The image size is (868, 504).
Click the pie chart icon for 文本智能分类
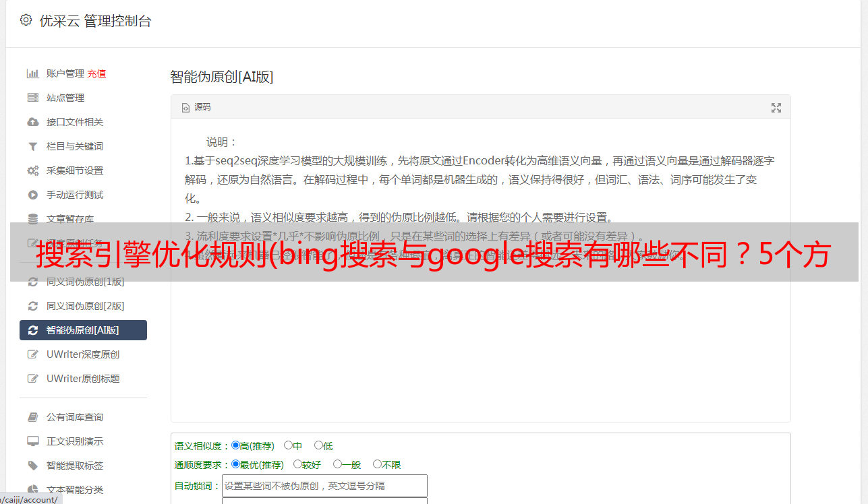coord(32,490)
